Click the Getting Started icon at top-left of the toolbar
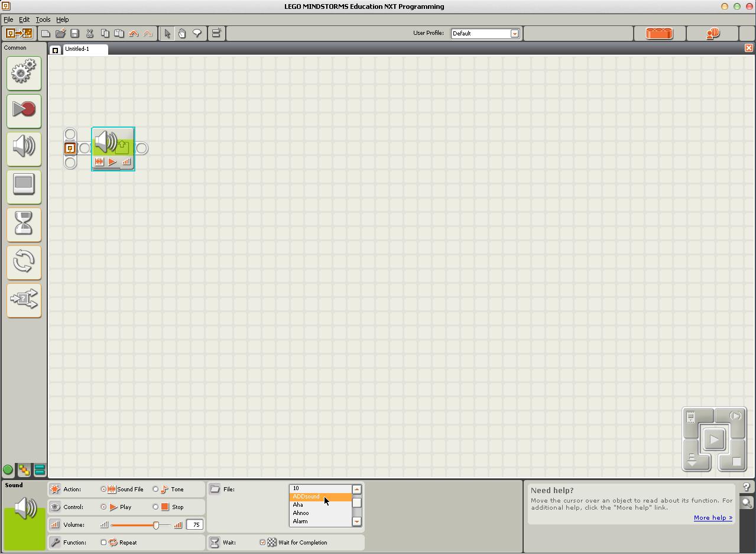 click(18, 34)
